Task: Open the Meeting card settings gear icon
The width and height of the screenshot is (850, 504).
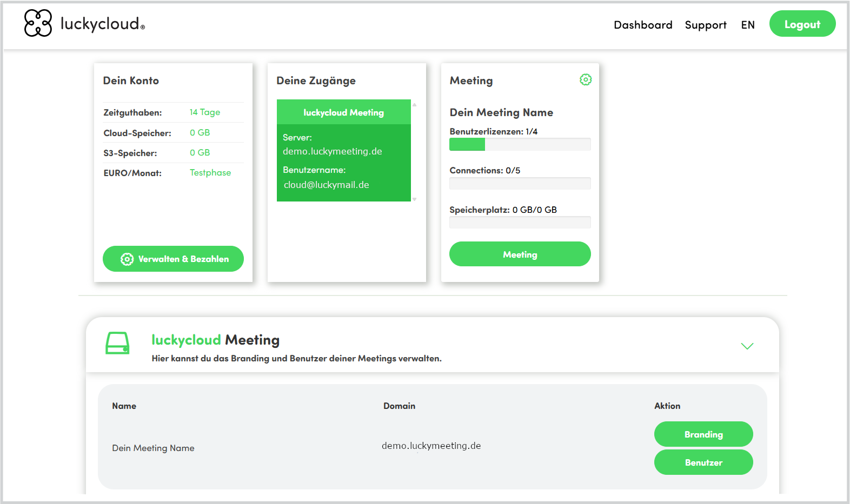Action: [x=586, y=80]
